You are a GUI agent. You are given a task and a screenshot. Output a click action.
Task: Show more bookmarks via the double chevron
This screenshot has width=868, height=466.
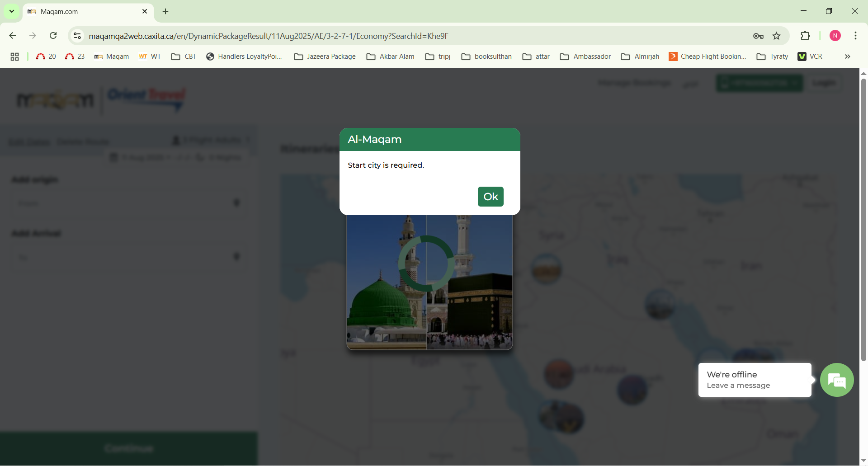(x=847, y=56)
